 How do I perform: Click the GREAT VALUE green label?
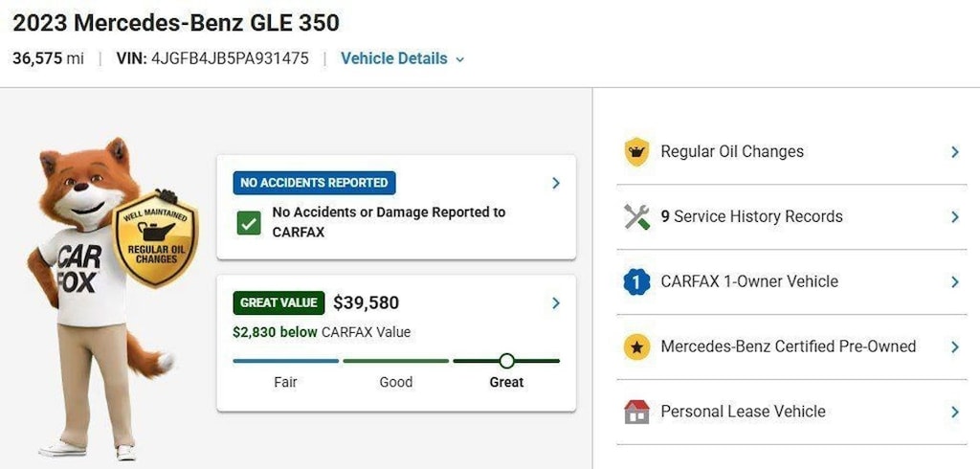pyautogui.click(x=278, y=302)
